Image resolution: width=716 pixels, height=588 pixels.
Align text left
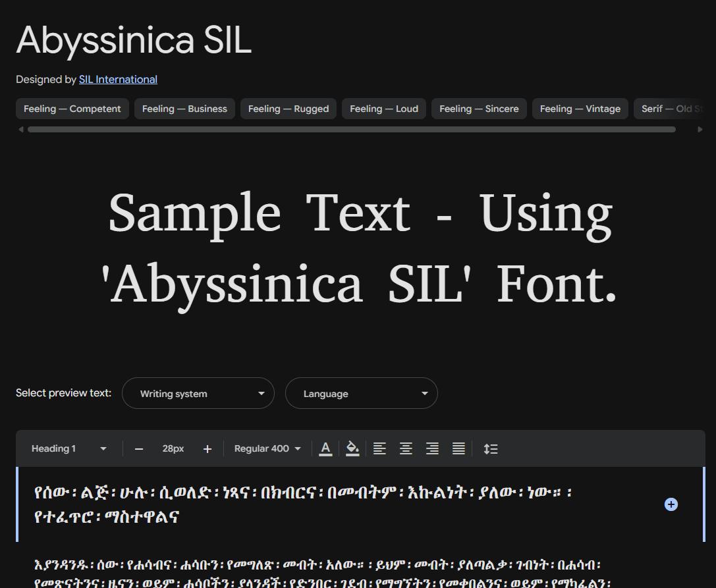(x=379, y=449)
